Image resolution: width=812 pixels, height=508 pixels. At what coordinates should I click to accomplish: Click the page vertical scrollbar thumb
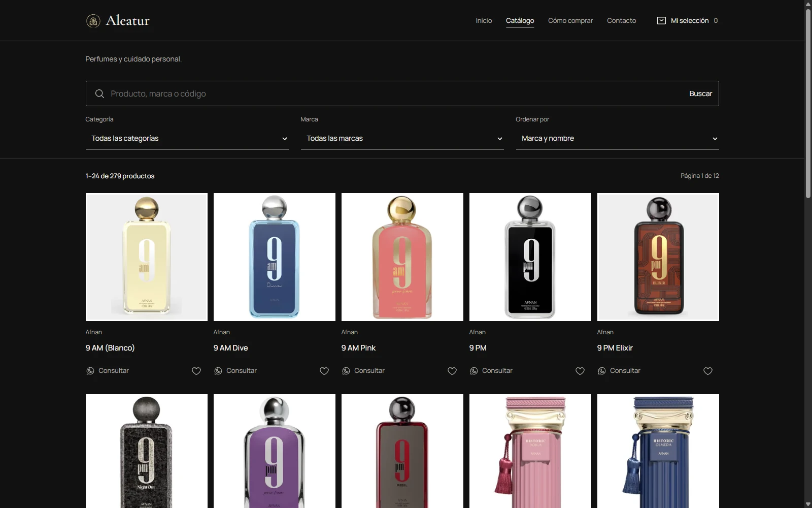(808, 103)
